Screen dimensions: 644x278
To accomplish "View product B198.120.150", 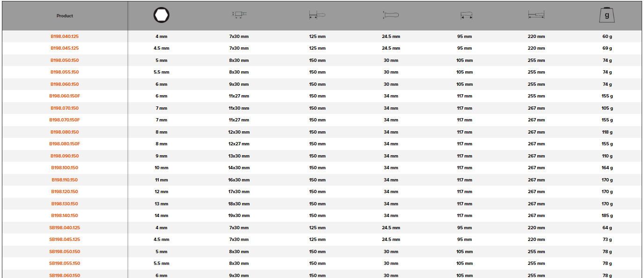I will 65,192.
